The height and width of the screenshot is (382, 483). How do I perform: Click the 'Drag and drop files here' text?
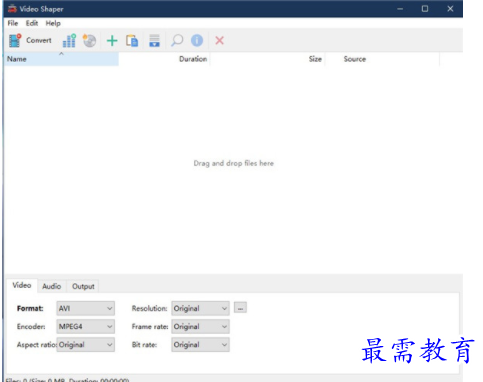click(234, 163)
